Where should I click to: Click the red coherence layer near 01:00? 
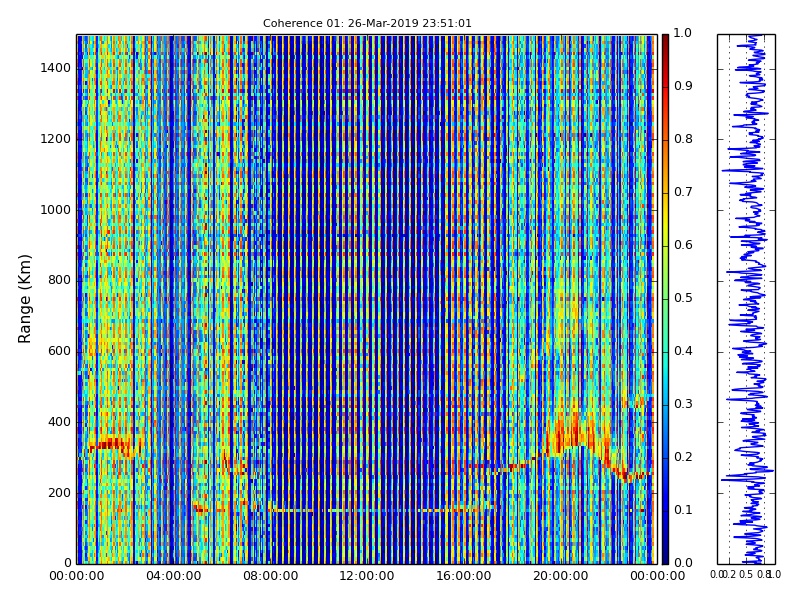point(110,444)
